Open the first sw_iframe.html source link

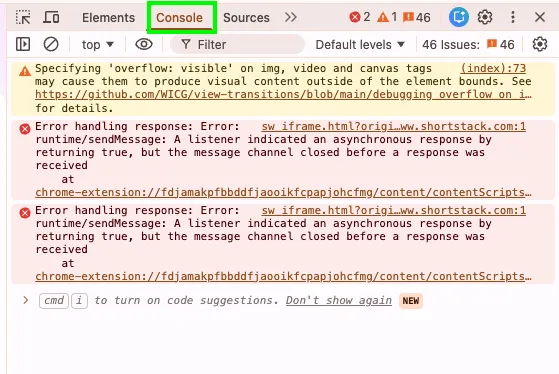394,126
